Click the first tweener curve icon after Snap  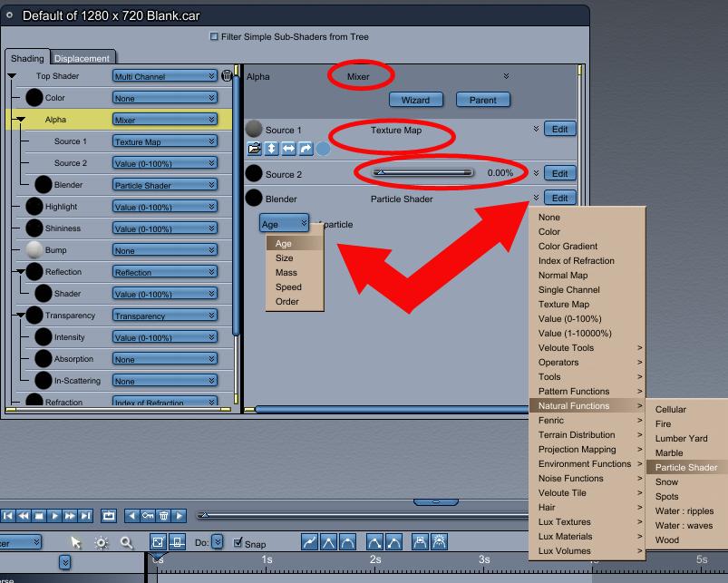click(x=310, y=542)
